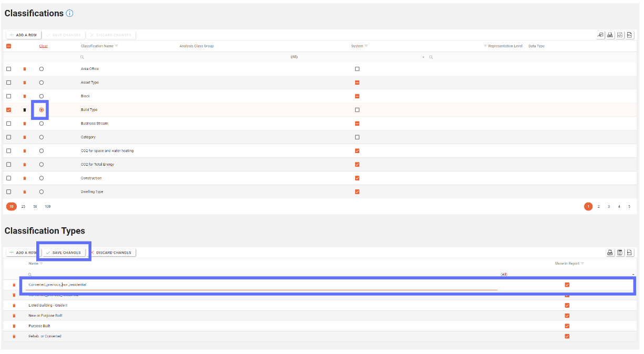Click the column chooser icon in Classifications toolbar
The height and width of the screenshot is (354, 644).
(600, 35)
